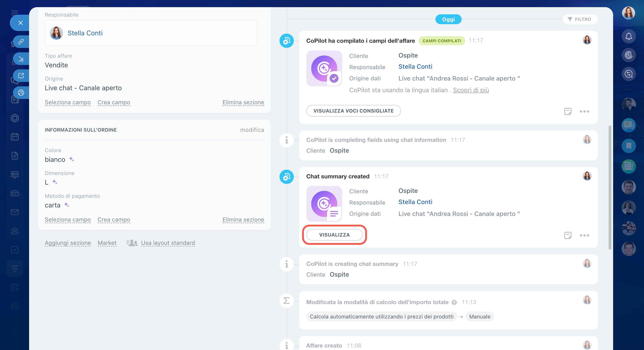Close the deal slider with X button
The height and width of the screenshot is (350, 644).
pyautogui.click(x=21, y=23)
